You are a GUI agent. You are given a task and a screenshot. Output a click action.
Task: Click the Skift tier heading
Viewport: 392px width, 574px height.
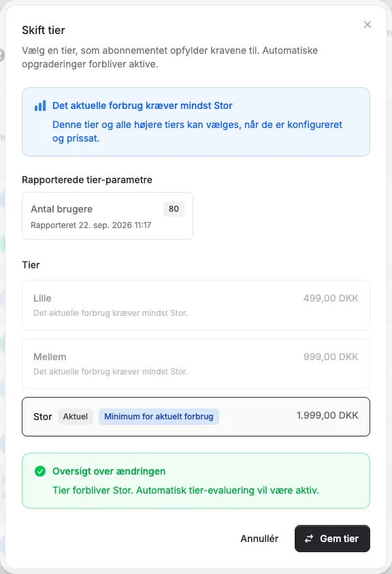click(44, 30)
